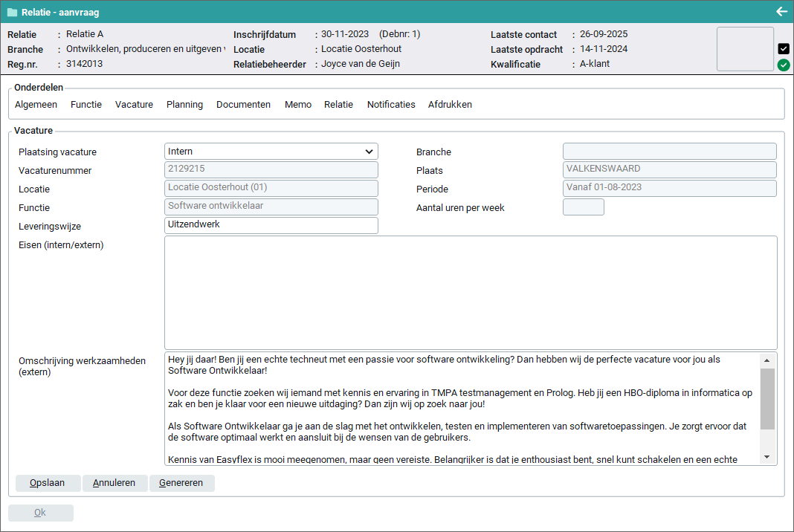This screenshot has height=532, width=794.
Task: Click the folder icon beside Relatie title
Action: click(12, 13)
